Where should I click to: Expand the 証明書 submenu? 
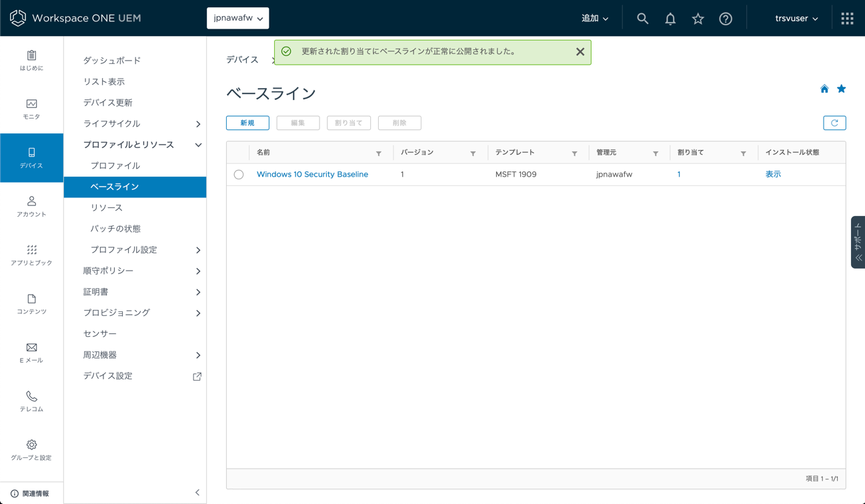click(x=198, y=292)
